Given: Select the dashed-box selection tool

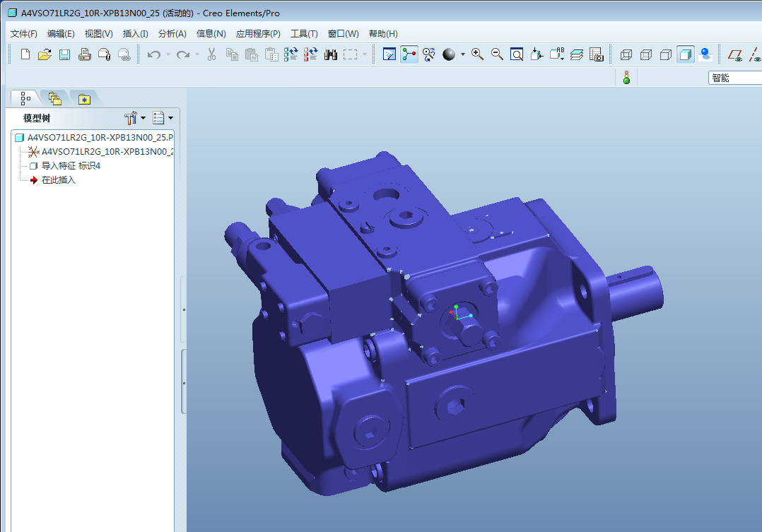Looking at the screenshot, I should [x=350, y=54].
